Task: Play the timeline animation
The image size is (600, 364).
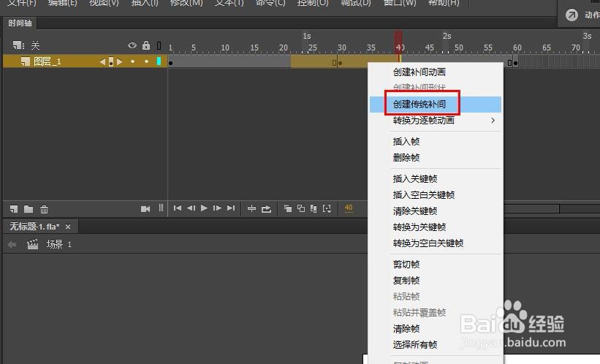Action: tap(204, 208)
